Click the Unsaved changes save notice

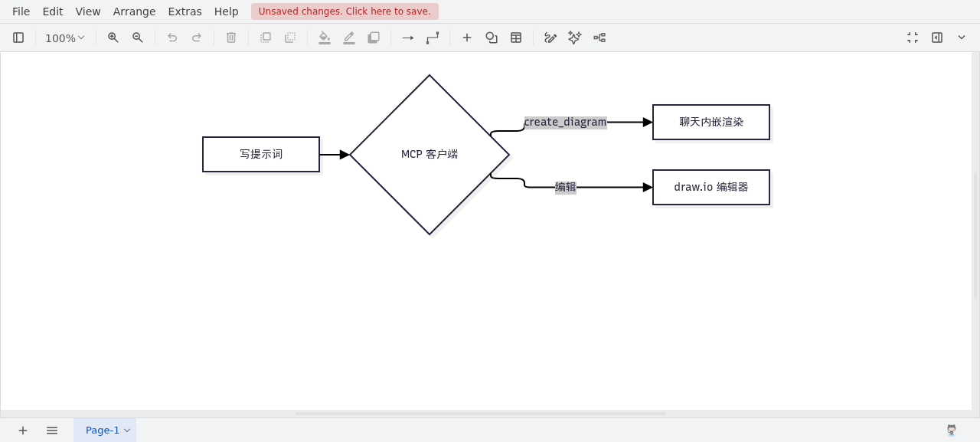click(x=345, y=11)
